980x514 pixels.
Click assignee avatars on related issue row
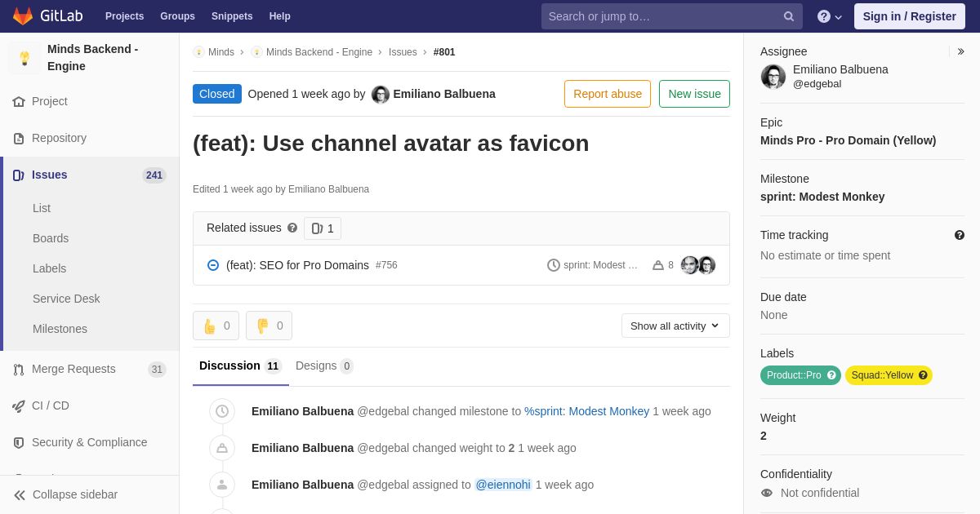[698, 265]
